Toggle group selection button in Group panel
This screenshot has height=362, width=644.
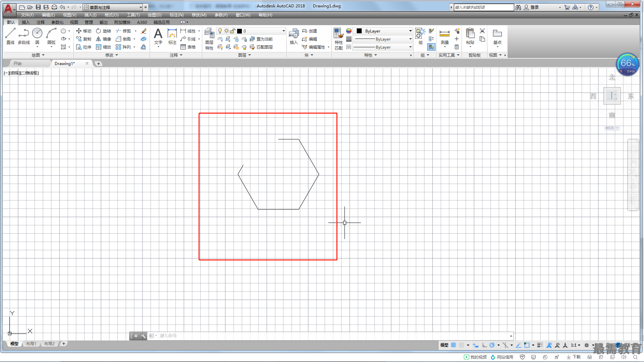click(431, 47)
